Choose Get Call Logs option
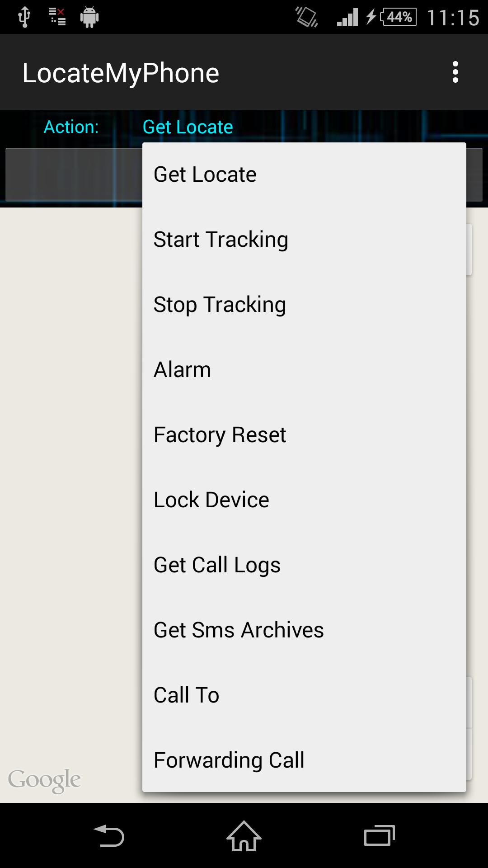 [304, 565]
